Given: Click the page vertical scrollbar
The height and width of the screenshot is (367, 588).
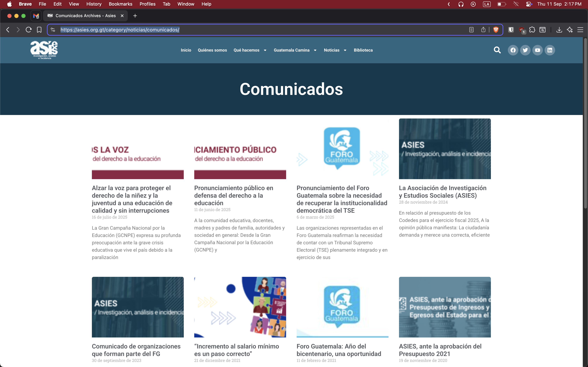Looking at the screenshot, I should pos(585,124).
